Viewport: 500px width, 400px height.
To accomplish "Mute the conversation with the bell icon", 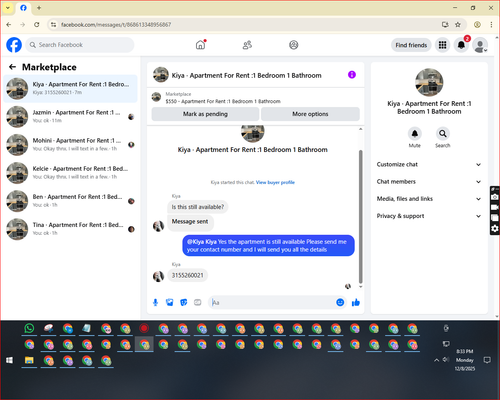I will tap(415, 134).
